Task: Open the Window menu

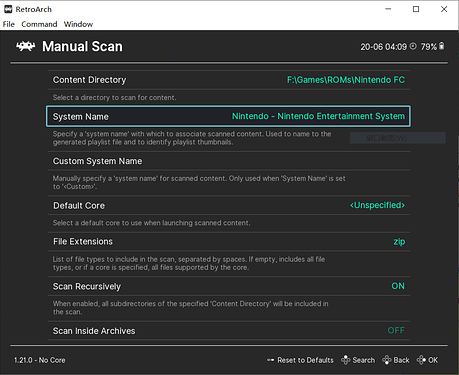Action: (x=78, y=24)
